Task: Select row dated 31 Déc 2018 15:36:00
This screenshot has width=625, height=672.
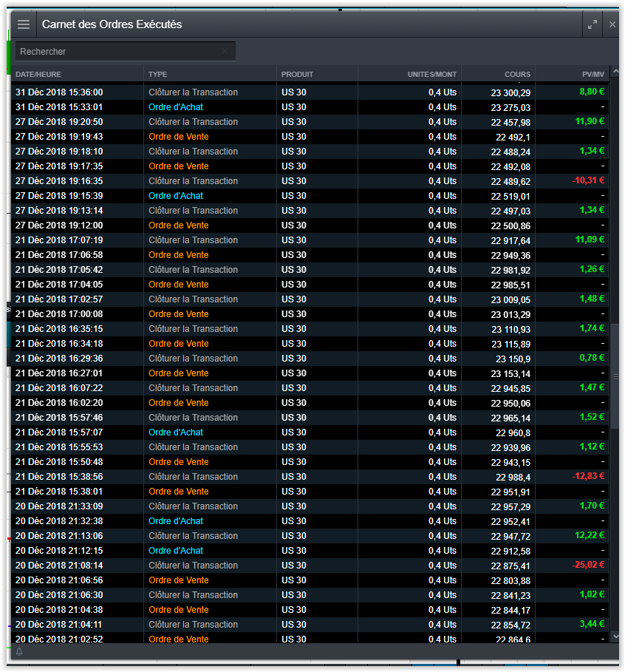Action: (310, 92)
